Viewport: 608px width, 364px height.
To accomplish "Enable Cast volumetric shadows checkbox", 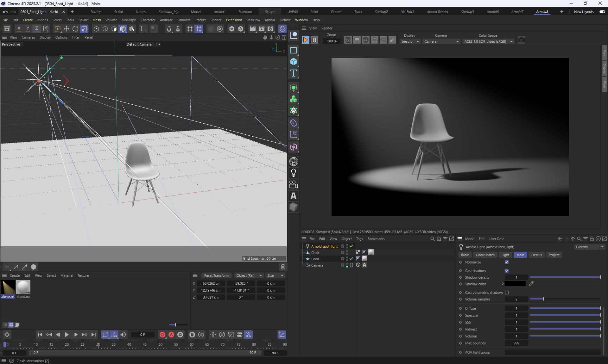I will pyautogui.click(x=507, y=293).
